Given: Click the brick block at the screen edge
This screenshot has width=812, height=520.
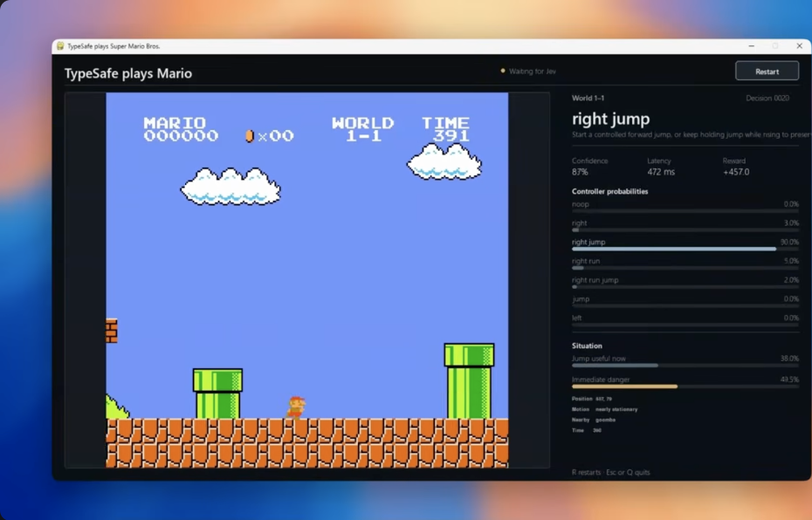Looking at the screenshot, I should [112, 331].
